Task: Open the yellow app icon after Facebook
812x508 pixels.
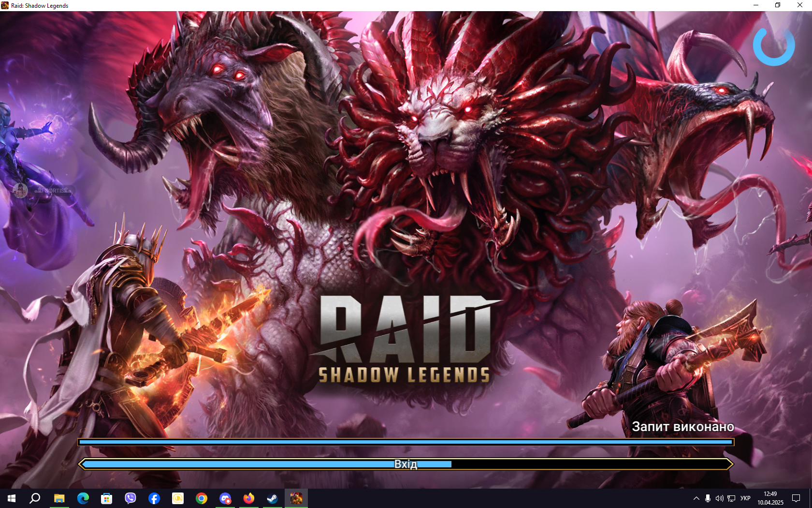Action: (x=177, y=498)
